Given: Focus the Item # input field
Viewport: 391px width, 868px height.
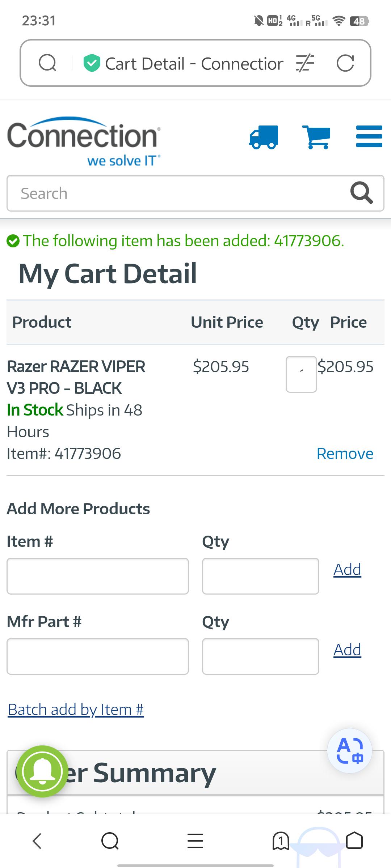Looking at the screenshot, I should pos(98,576).
